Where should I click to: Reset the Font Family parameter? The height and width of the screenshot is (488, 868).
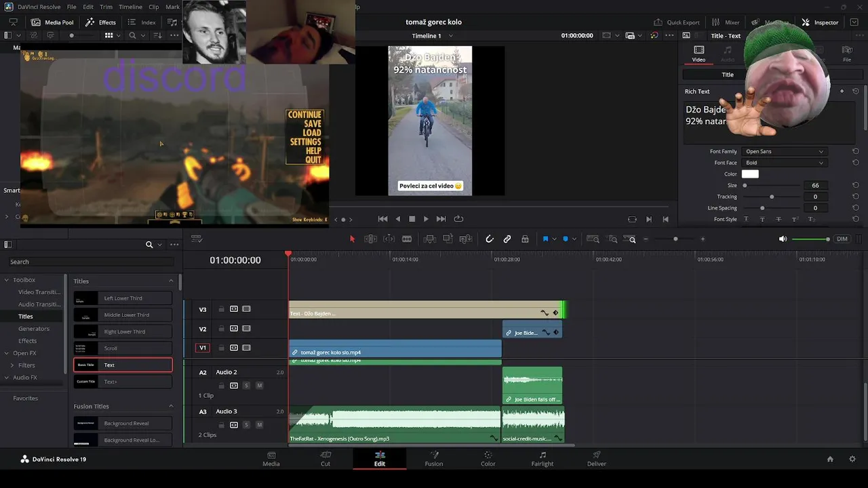point(856,151)
